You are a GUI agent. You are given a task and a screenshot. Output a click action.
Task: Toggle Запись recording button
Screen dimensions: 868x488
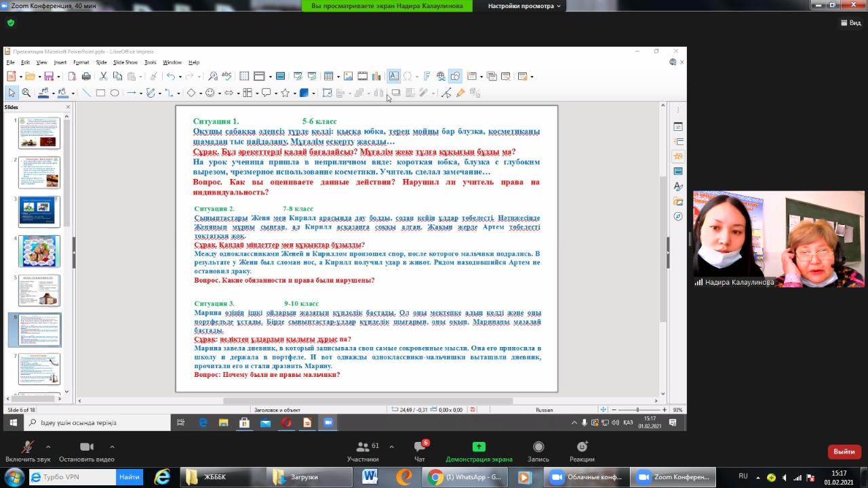click(x=538, y=451)
